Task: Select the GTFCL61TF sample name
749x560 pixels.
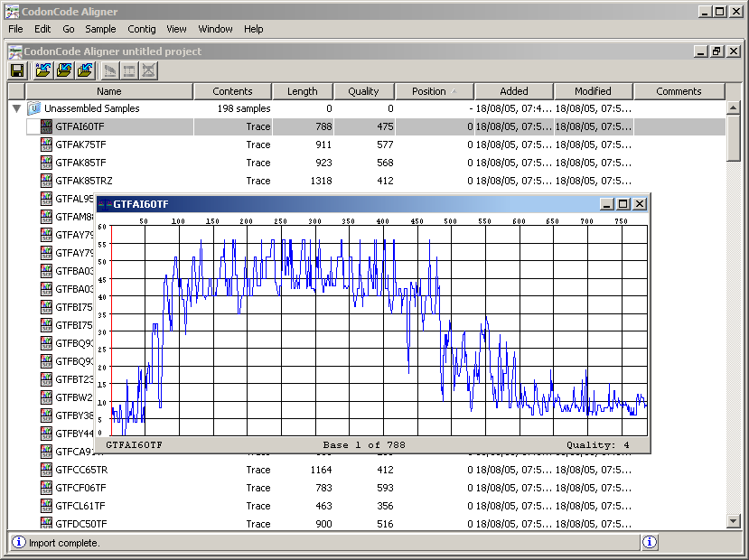Action: click(x=80, y=506)
